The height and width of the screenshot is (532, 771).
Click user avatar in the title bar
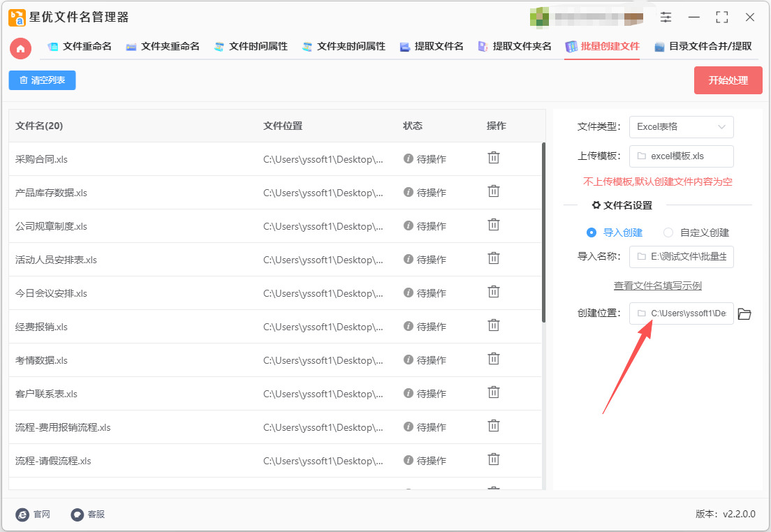pyautogui.click(x=539, y=17)
